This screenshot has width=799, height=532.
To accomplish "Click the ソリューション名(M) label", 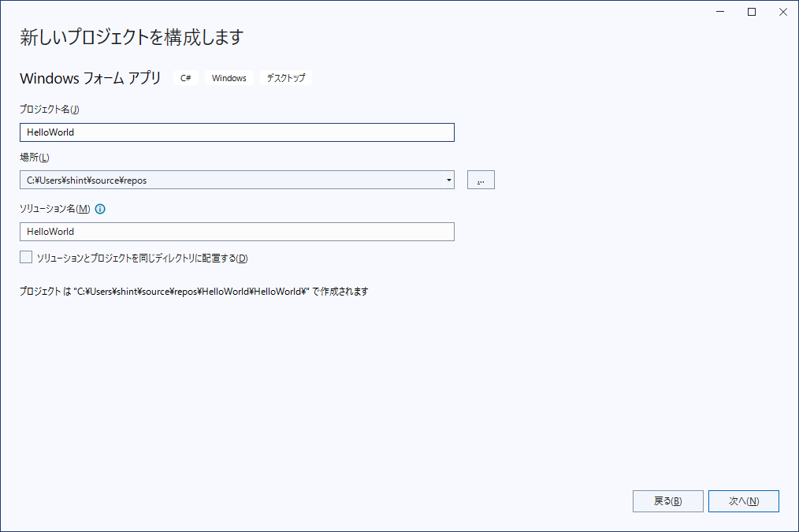I will pyautogui.click(x=55, y=209).
